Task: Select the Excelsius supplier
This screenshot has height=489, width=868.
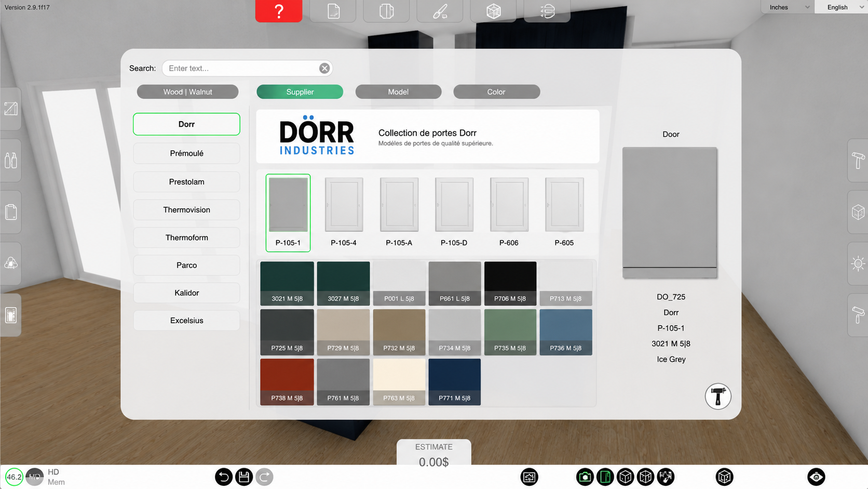Action: coord(186,321)
